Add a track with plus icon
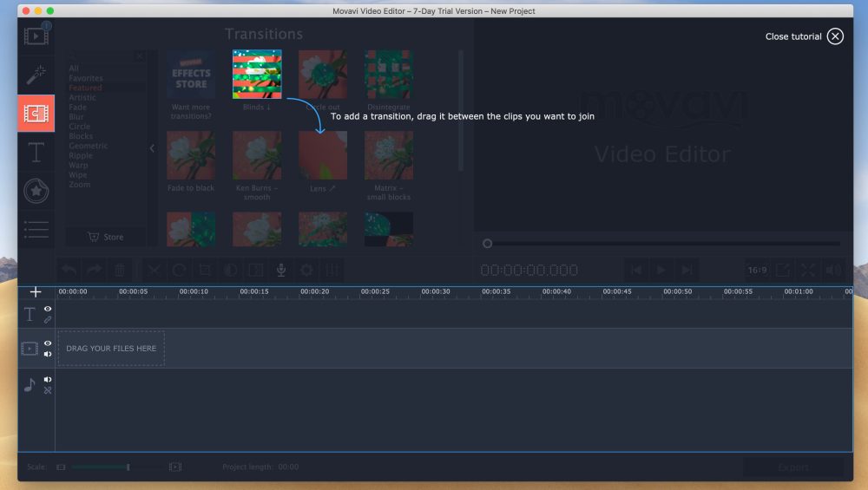The height and width of the screenshot is (490, 868). point(36,292)
